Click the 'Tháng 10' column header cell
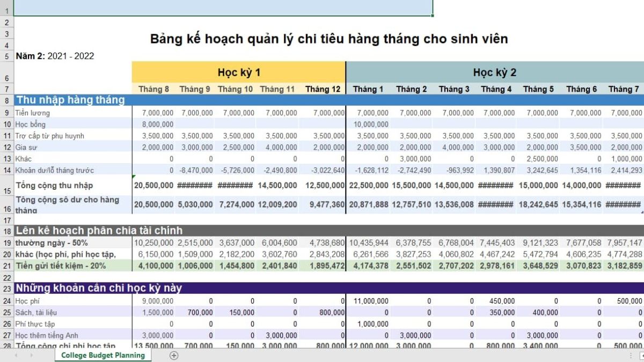 point(235,89)
